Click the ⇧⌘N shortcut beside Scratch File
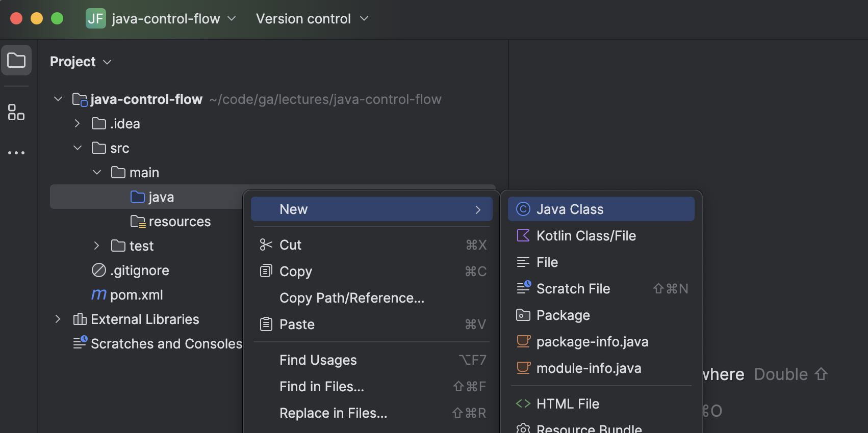Viewport: 868px width, 433px height. tap(671, 289)
